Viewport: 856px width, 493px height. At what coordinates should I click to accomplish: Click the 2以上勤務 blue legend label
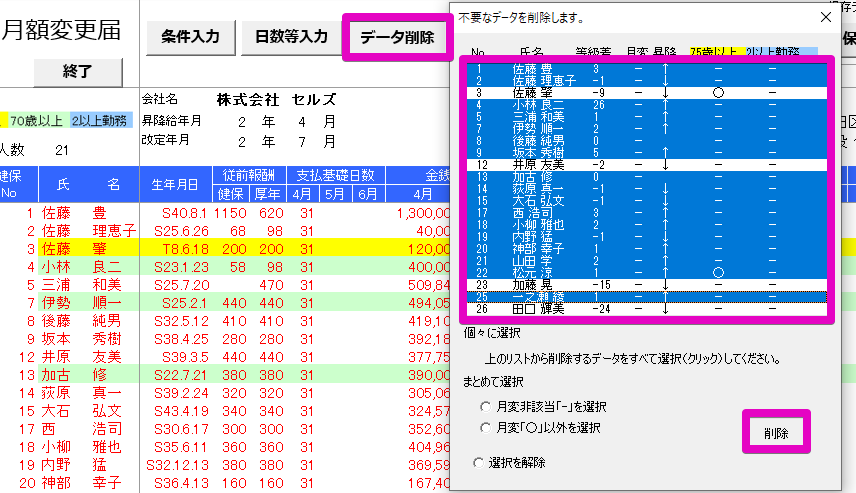tap(99, 121)
